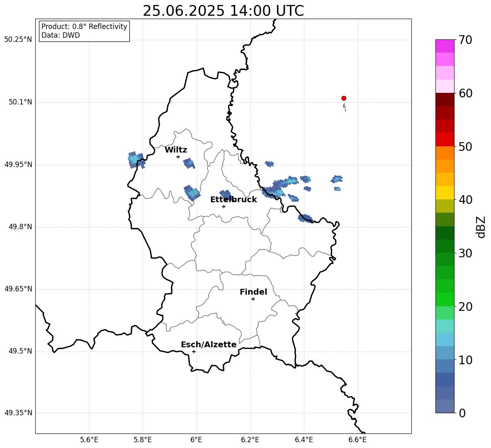Image resolution: width=491 pixels, height=448 pixels.
Task: Click the 49.95°N latitude label
Action: pos(18,165)
